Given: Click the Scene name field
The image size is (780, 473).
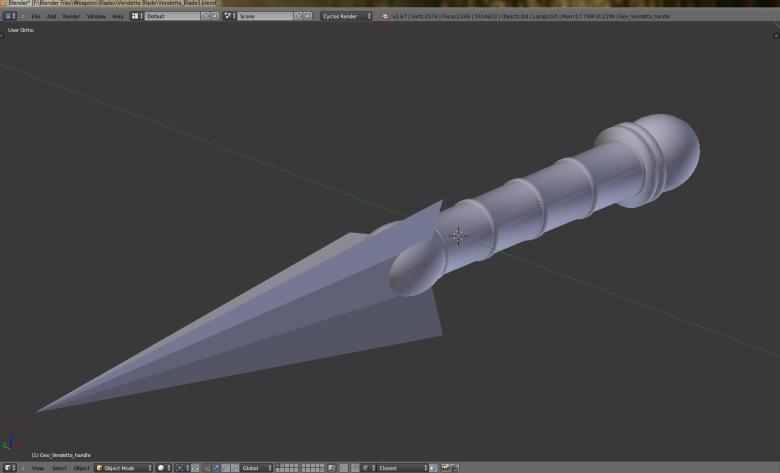Looking at the screenshot, I should point(264,16).
